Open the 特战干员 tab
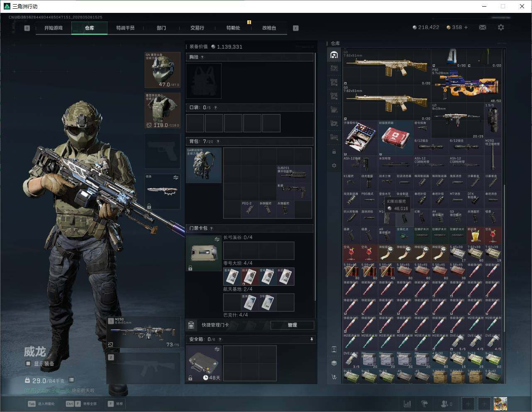The image size is (532, 412). 125,28
